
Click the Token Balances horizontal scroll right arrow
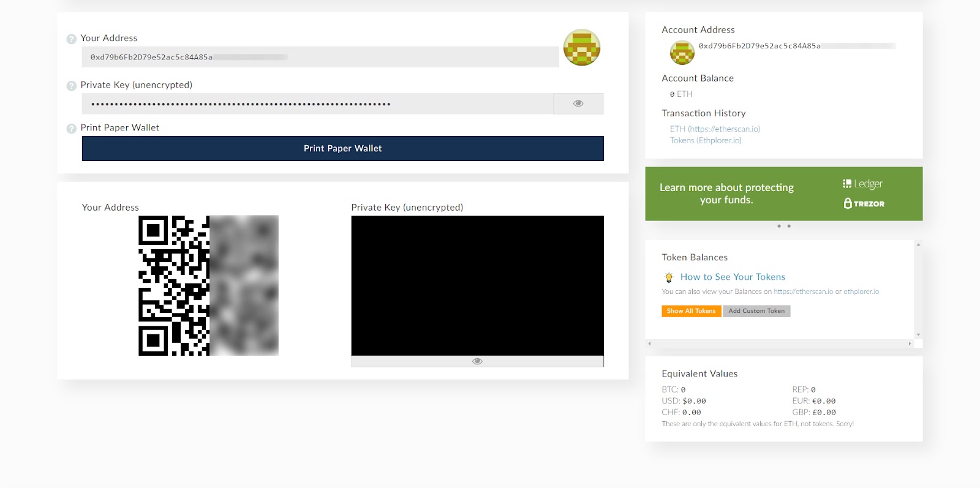tap(910, 343)
